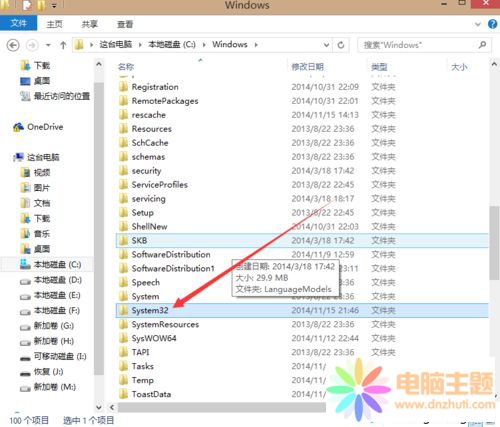The width and height of the screenshot is (500, 427).
Task: Open OneDrive in the navigation pane
Action: pos(38,127)
